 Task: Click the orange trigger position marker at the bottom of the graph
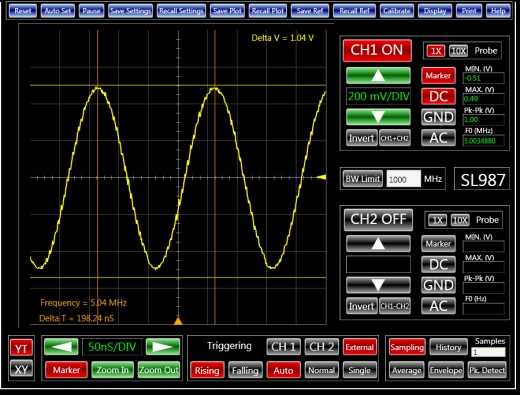[178, 321]
